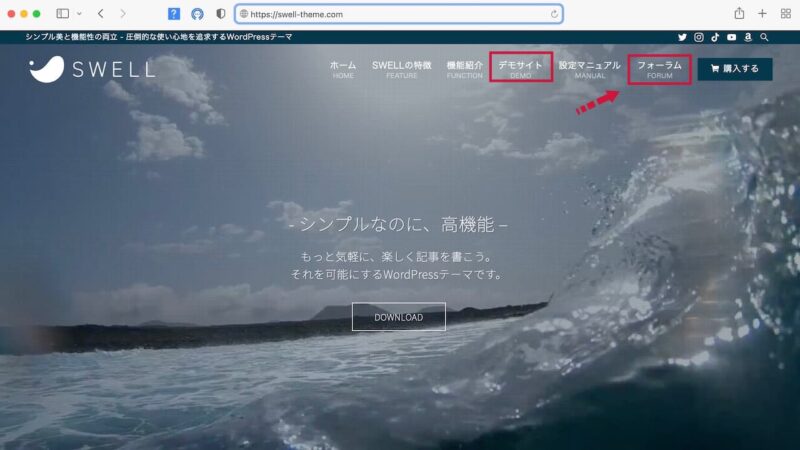This screenshot has height=450, width=800.
Task: Open the 設定マニュアル MANUAL menu item
Action: coord(589,69)
